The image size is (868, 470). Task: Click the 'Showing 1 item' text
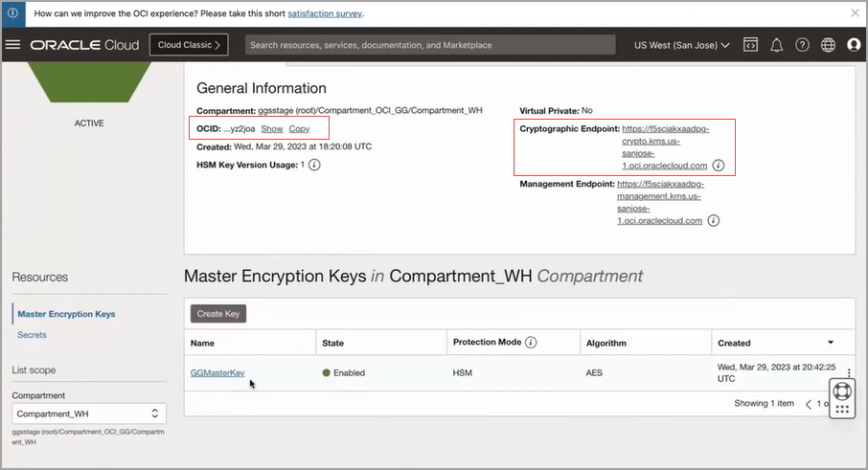click(764, 403)
